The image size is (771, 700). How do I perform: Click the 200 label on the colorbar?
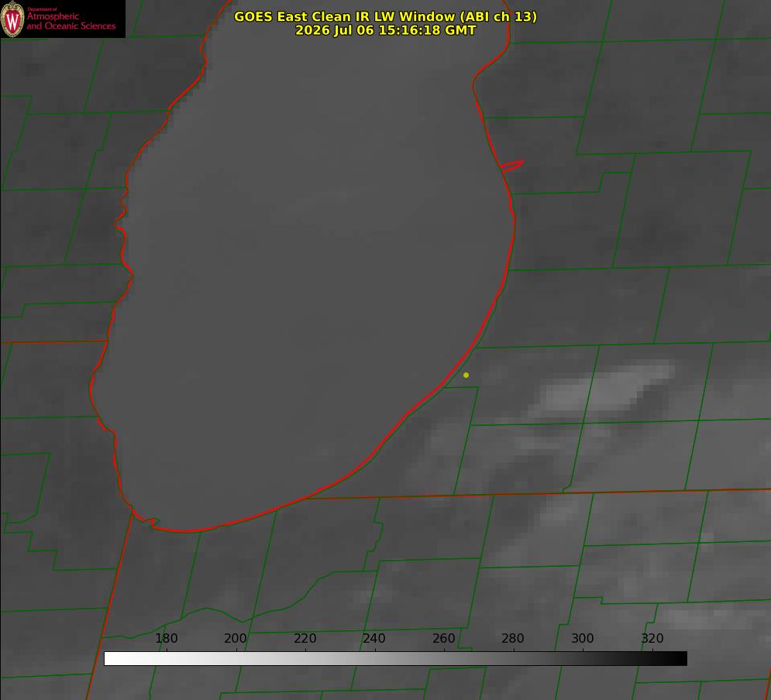click(x=236, y=638)
